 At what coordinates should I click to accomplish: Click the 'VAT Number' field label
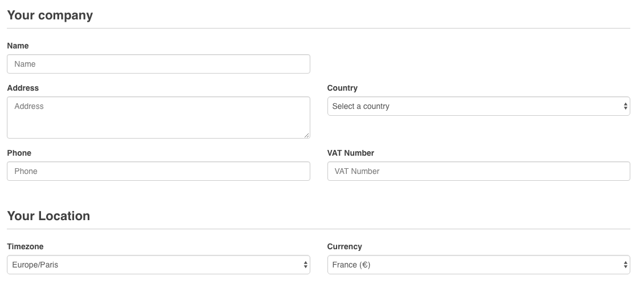[x=351, y=153]
